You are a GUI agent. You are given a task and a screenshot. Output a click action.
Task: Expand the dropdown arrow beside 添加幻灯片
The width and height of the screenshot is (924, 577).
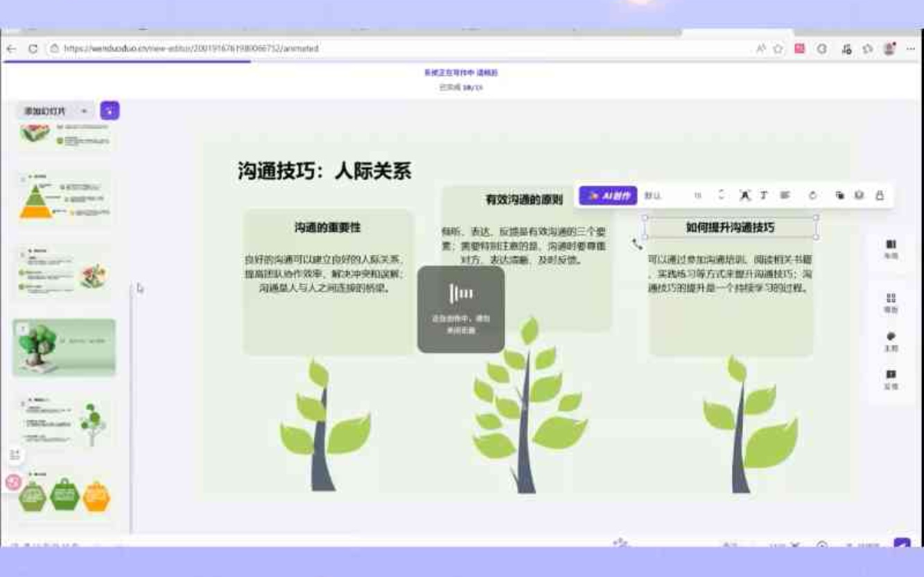[x=85, y=111]
